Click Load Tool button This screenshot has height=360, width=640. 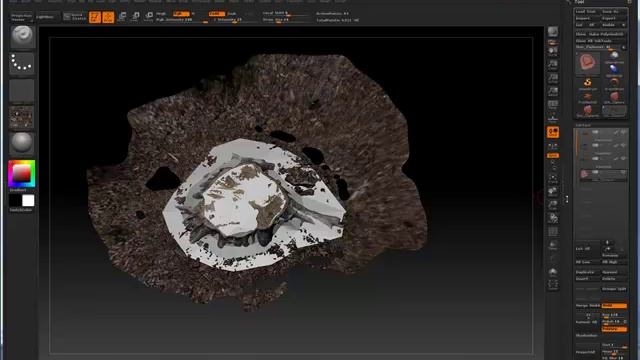click(587, 11)
